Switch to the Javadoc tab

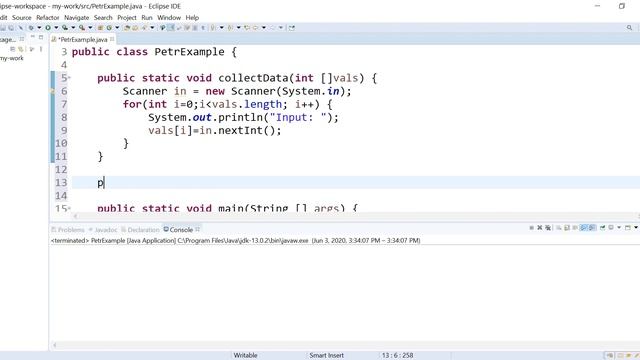(x=103, y=230)
